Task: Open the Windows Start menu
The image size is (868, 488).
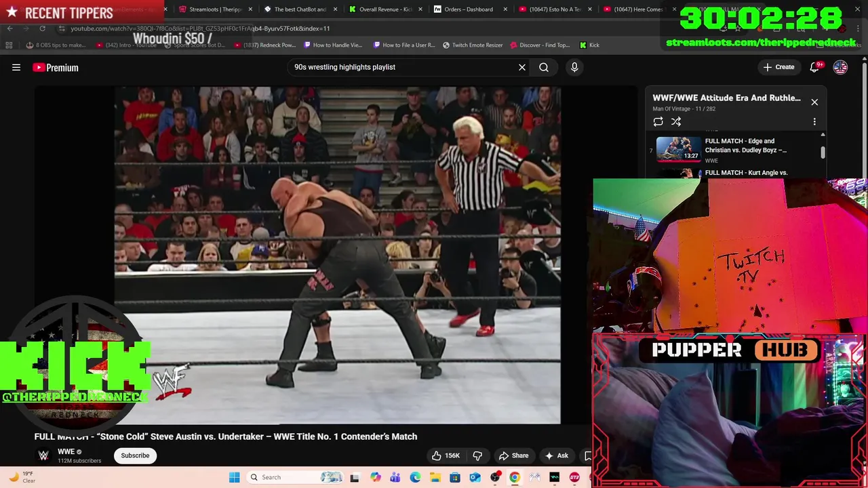Action: pos(234,477)
